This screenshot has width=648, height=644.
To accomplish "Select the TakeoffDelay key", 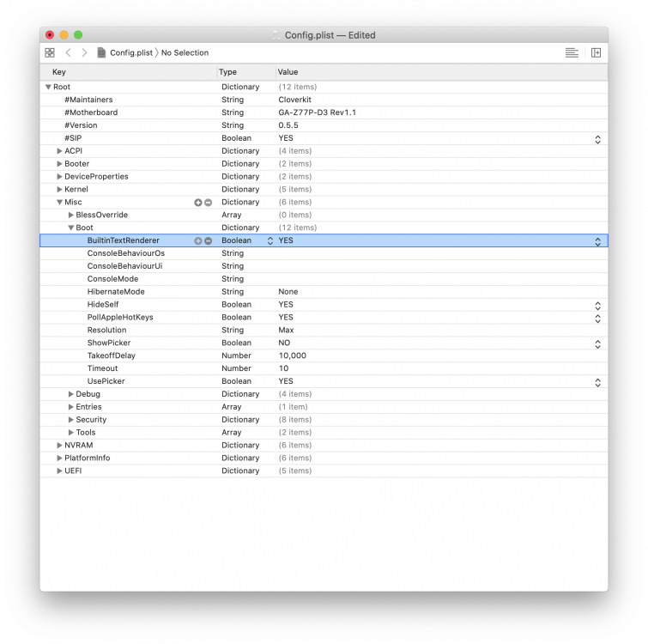I will point(112,356).
